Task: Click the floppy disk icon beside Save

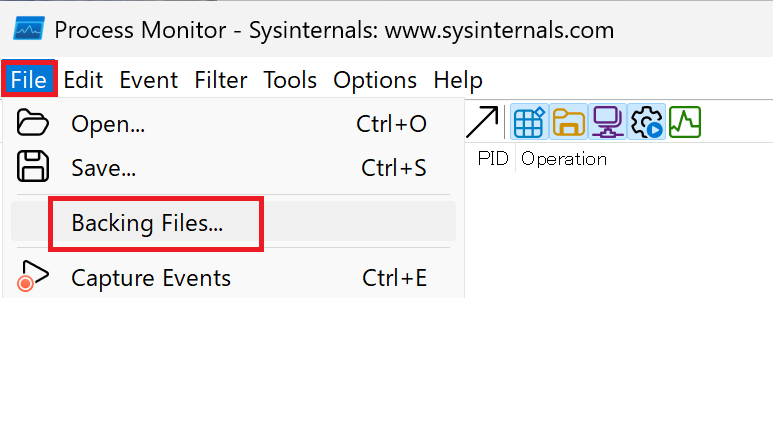Action: click(33, 167)
